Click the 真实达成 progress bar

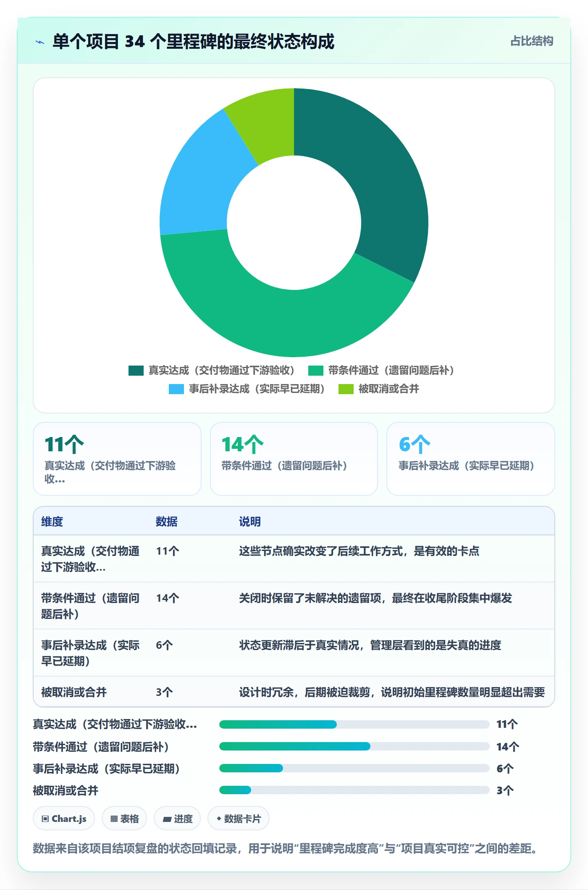pyautogui.click(x=354, y=724)
